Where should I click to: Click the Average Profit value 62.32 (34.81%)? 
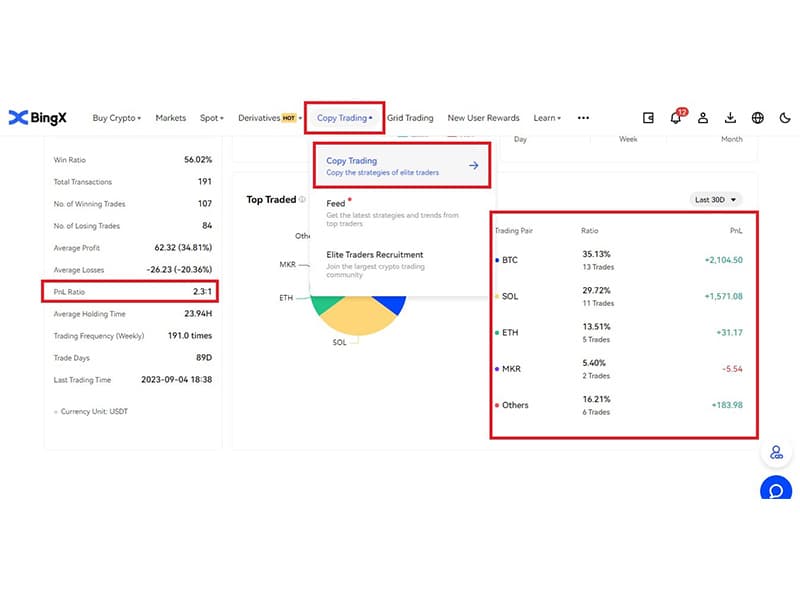click(183, 247)
